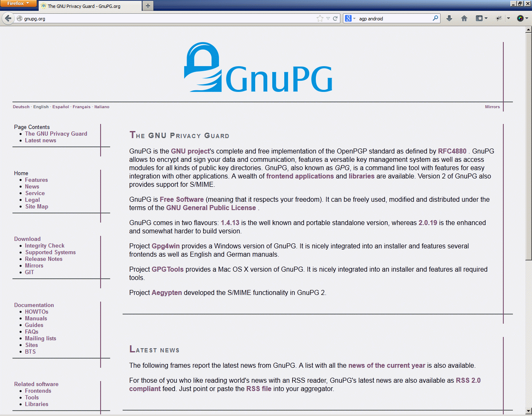The height and width of the screenshot is (416, 532).
Task: Expand the color wheel add-on dropdown
Action: coord(527,18)
